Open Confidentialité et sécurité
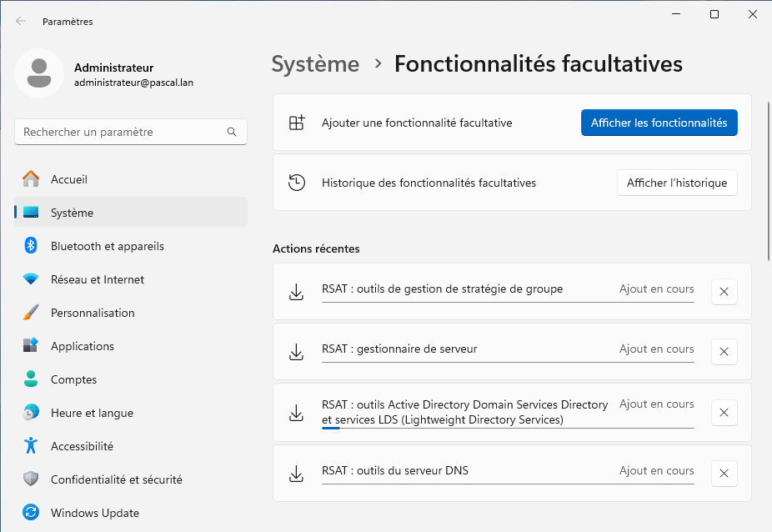Image resolution: width=772 pixels, height=532 pixels. [x=131, y=479]
